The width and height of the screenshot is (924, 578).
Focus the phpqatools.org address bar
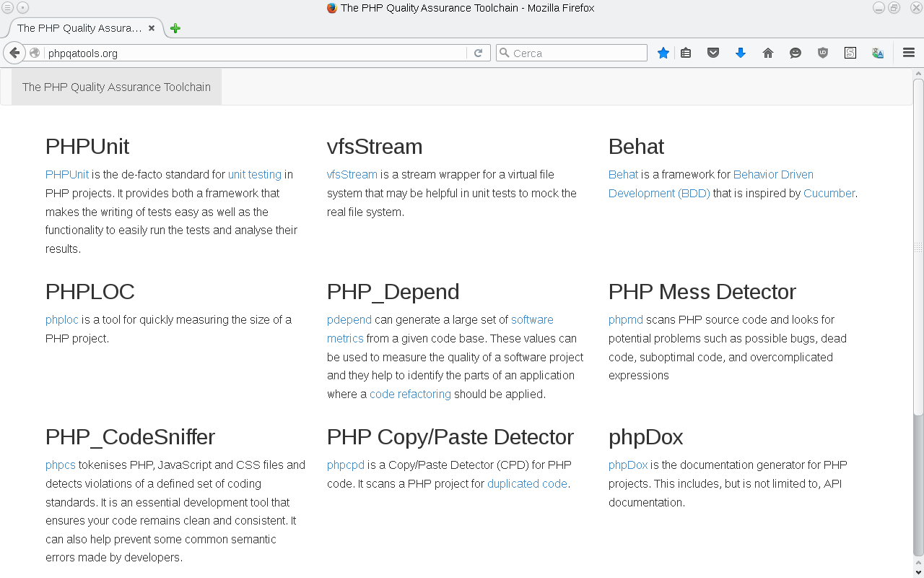[256, 53]
